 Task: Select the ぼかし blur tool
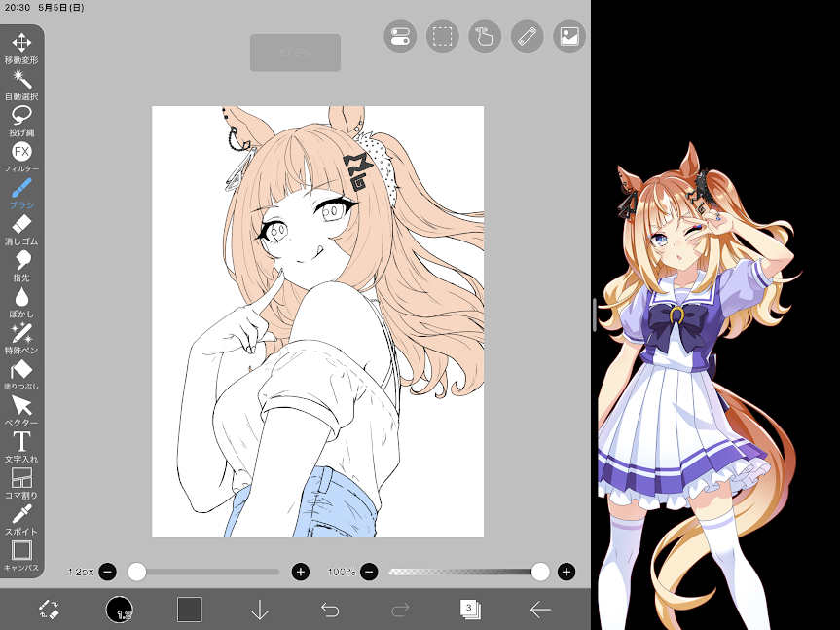21,302
